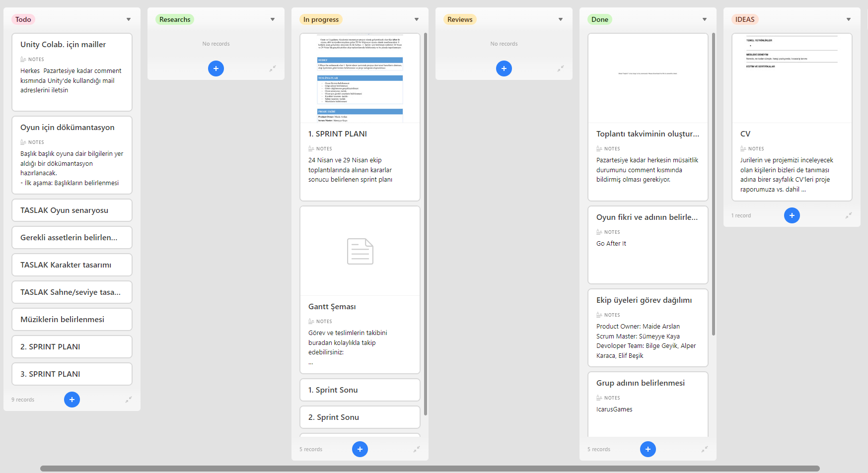
Task: Open the Gerekli assetlerin belirlen... card
Action: click(72, 237)
